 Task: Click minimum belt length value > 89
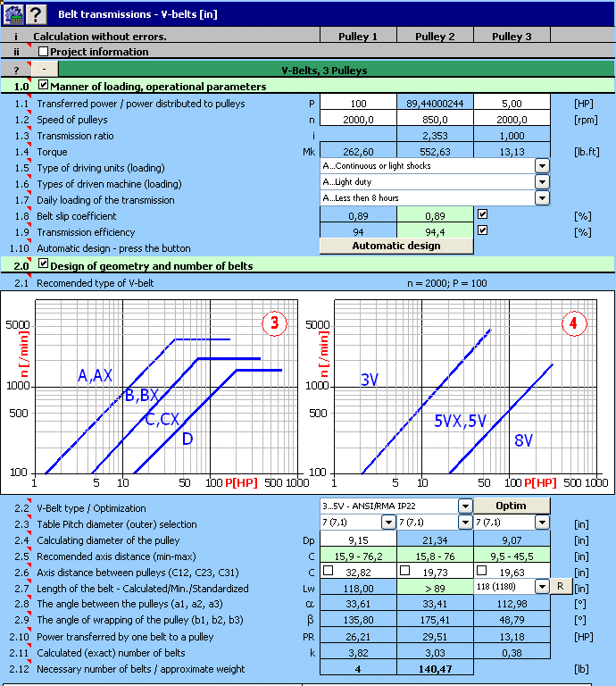tap(435, 589)
